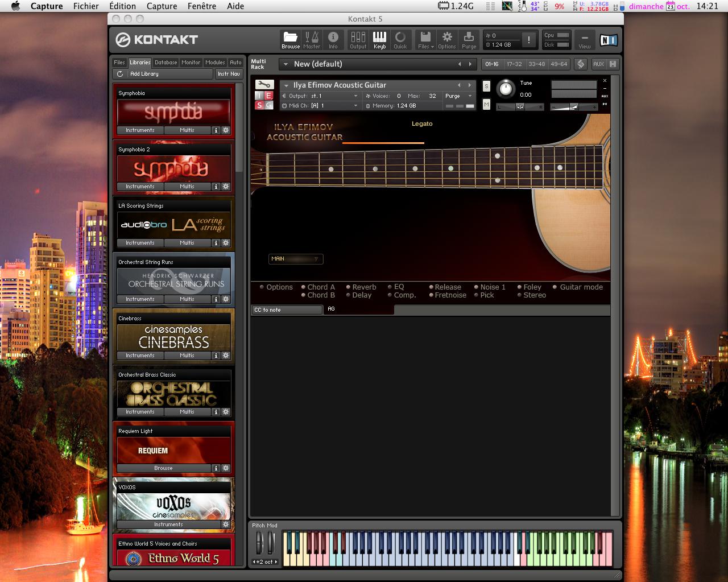Show the Output mixer section
The image size is (728, 582).
[358, 40]
